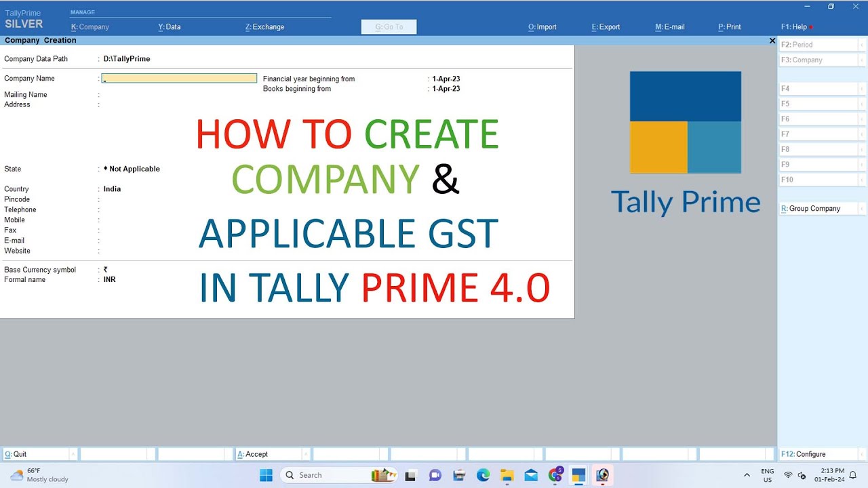The image size is (868, 488).
Task: Click the F10 side button
Action: click(818, 180)
